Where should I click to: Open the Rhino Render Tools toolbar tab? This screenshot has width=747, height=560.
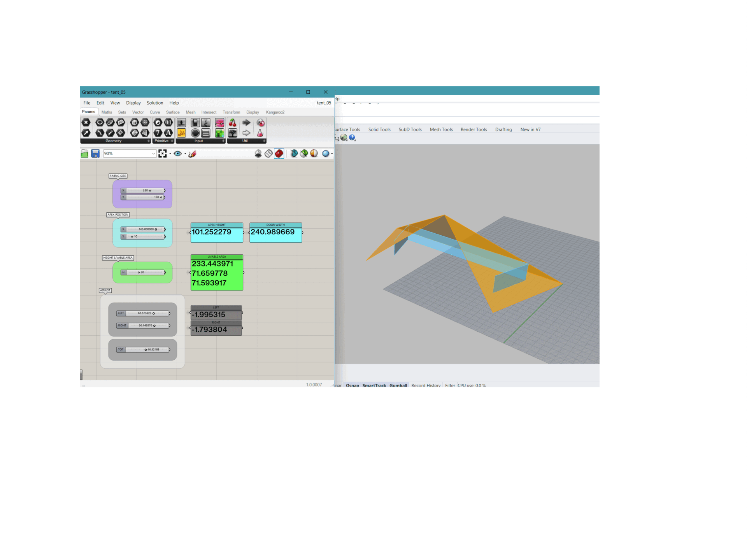click(x=473, y=129)
